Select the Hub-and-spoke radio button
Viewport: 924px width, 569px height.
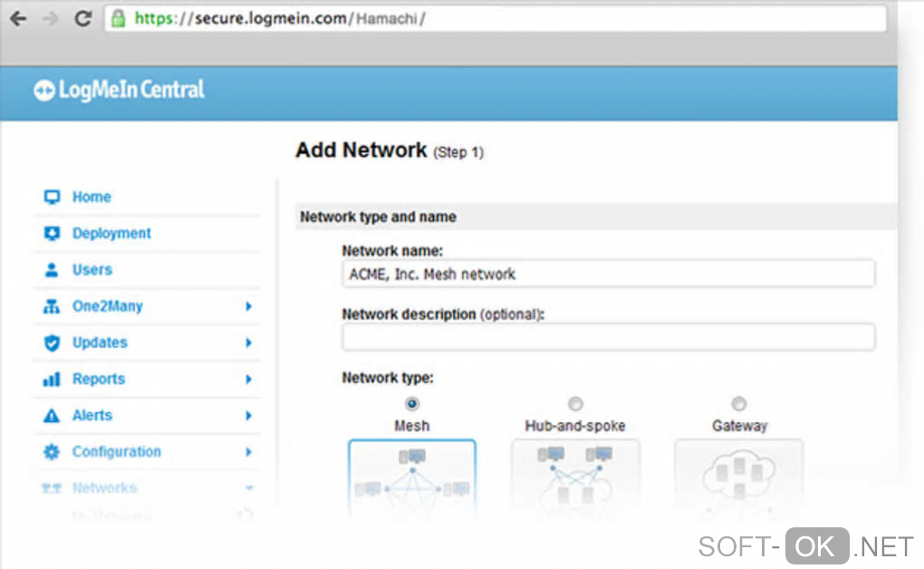point(575,404)
